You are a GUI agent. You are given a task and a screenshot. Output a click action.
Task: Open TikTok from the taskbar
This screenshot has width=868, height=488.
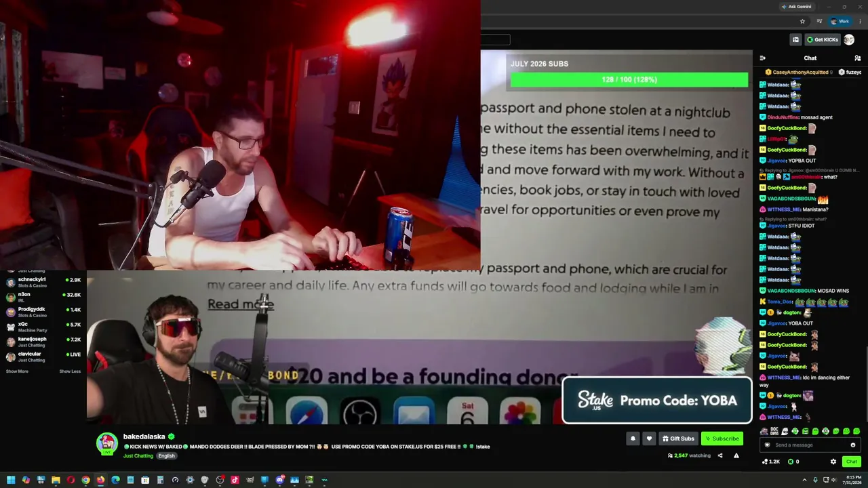(235, 481)
